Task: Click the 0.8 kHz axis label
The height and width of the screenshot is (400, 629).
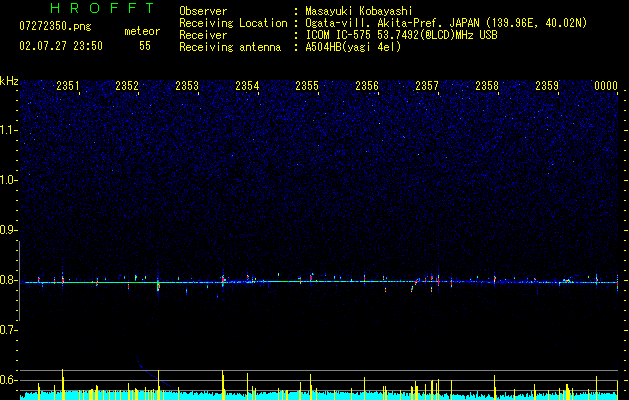Action: (x=9, y=280)
